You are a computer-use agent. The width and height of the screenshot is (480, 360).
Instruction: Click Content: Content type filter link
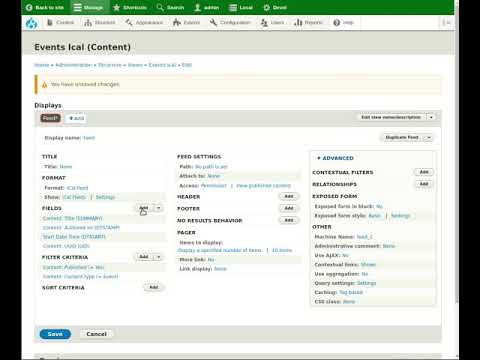click(81, 276)
